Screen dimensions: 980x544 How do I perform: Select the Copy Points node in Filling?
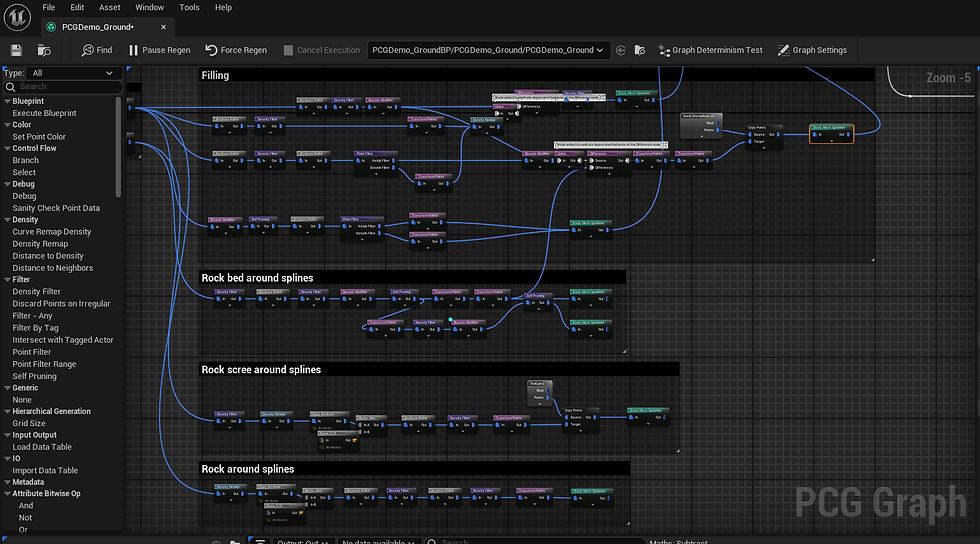tap(765, 136)
